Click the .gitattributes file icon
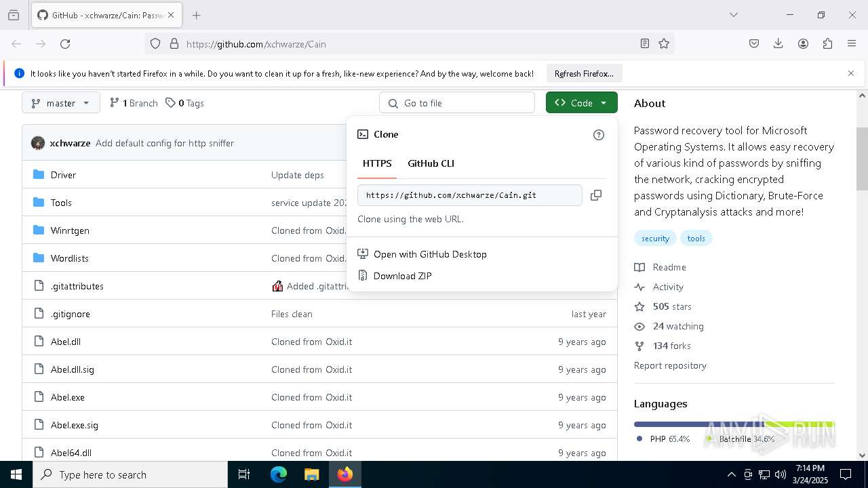The width and height of the screenshot is (868, 488). pos(39,286)
